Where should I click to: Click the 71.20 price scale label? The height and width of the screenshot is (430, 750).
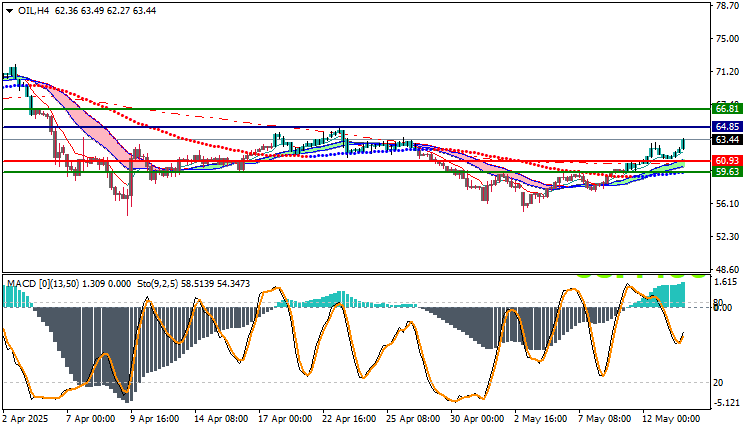tap(728, 72)
